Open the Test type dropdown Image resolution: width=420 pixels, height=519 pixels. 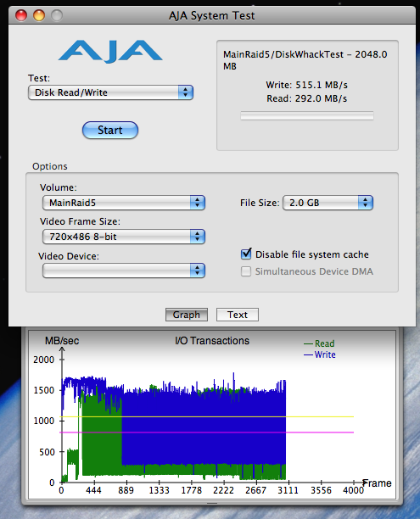[x=110, y=92]
